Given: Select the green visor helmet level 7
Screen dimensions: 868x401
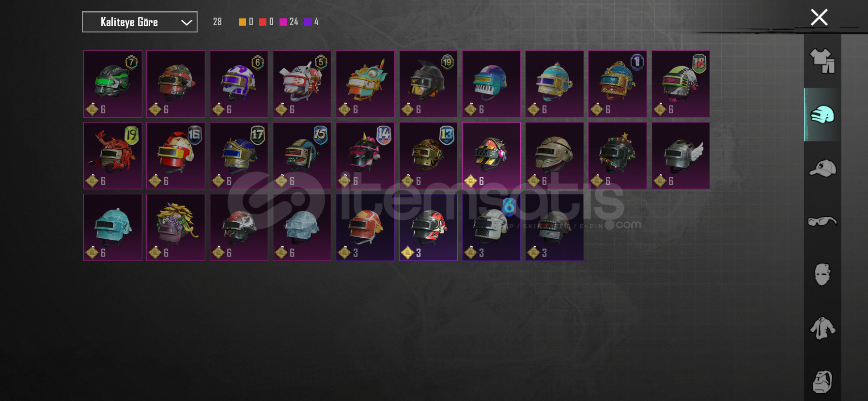Looking at the screenshot, I should pyautogui.click(x=113, y=84).
